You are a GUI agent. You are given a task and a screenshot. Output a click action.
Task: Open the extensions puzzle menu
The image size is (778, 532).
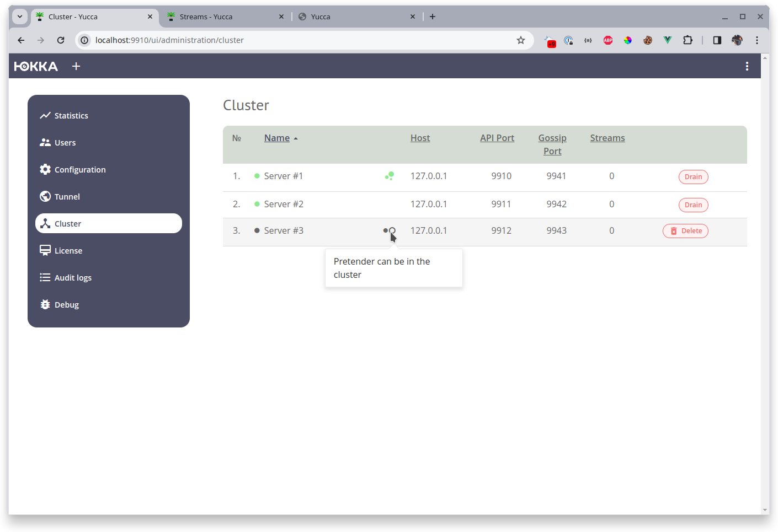688,40
